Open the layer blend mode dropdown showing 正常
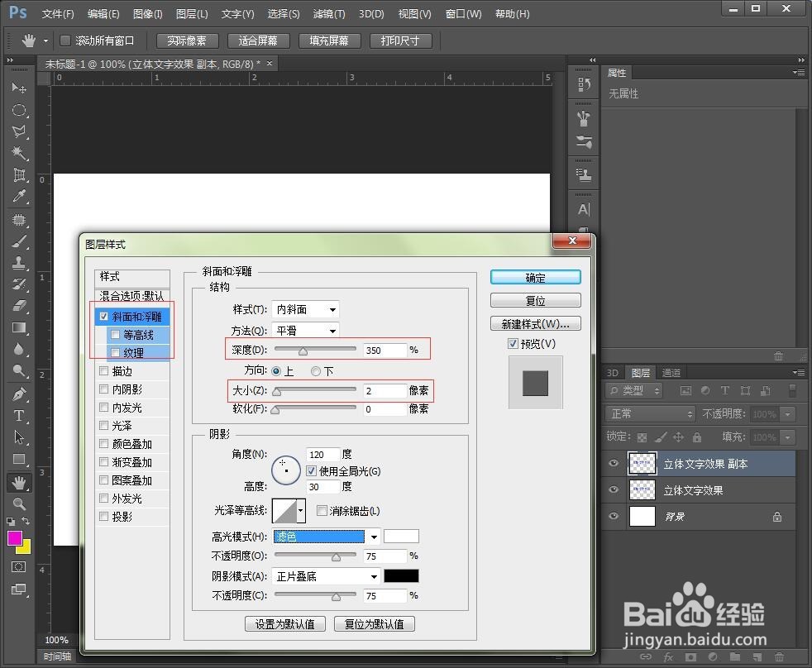The height and width of the screenshot is (668, 812). 650,413
